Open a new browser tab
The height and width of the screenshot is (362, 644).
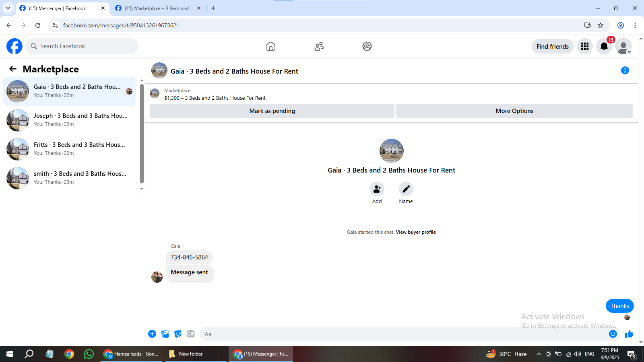pyautogui.click(x=213, y=8)
